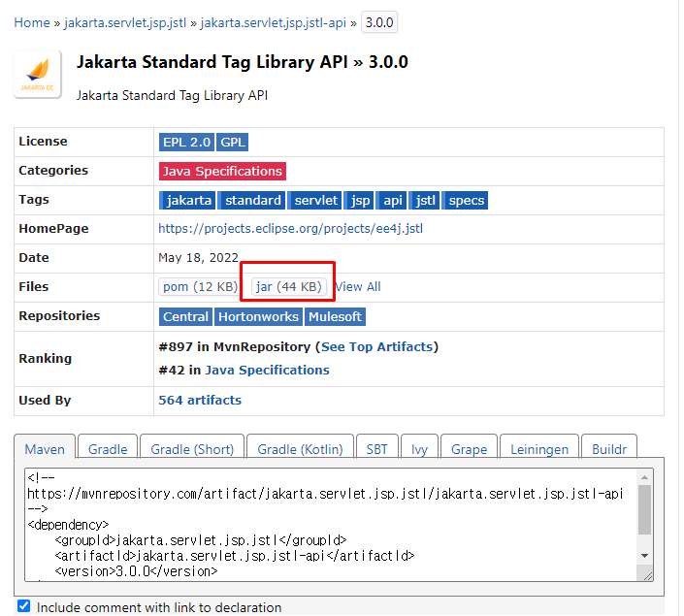Open jakarta.servlet.jsp.jstl breadcrumb link
Image resolution: width=684 pixels, height=616 pixels.
point(125,22)
